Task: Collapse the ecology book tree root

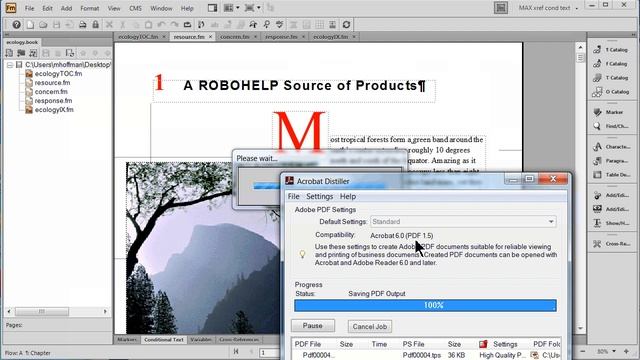Action: tap(10, 65)
